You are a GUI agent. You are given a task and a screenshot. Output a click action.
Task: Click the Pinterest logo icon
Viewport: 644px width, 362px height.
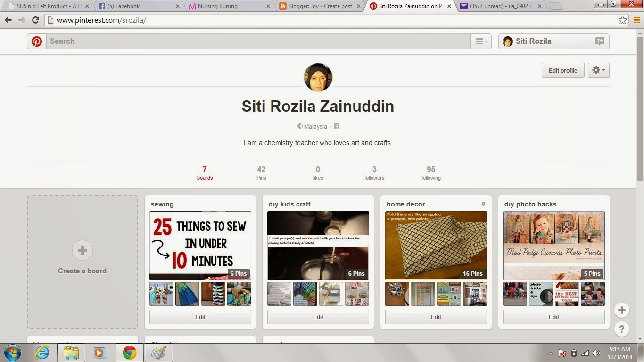(x=37, y=41)
